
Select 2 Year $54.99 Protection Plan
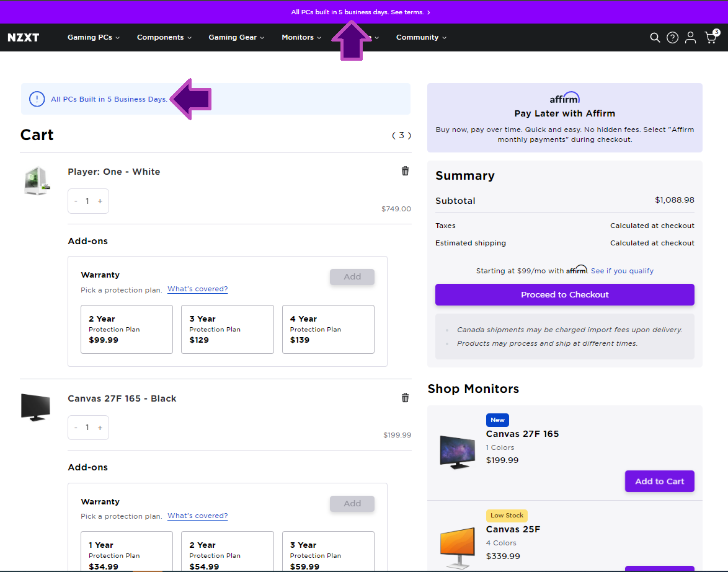[228, 552]
